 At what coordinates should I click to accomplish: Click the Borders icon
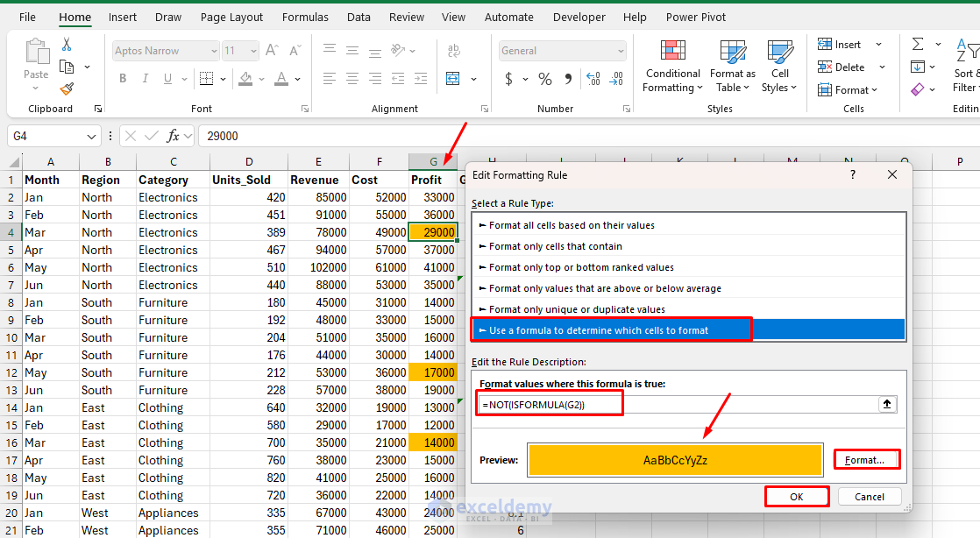point(206,78)
